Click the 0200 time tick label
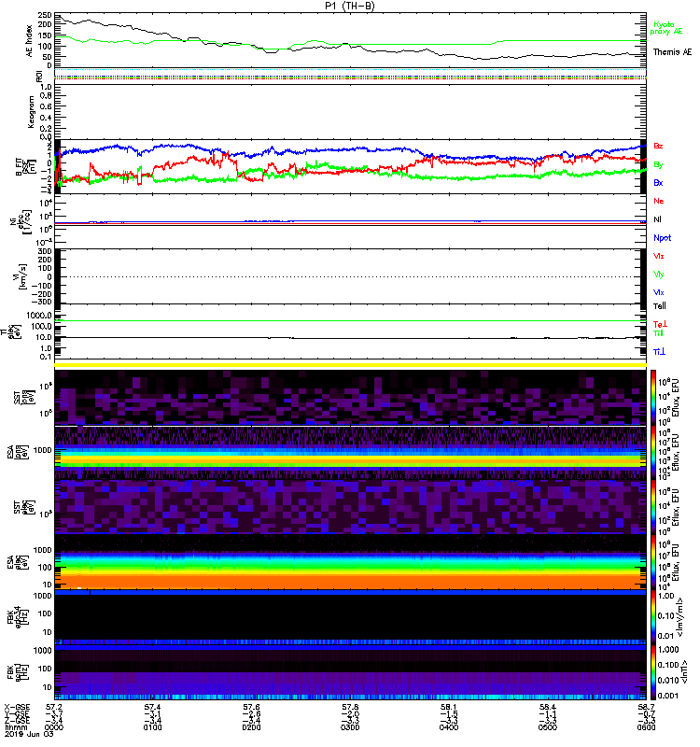 pos(251,727)
